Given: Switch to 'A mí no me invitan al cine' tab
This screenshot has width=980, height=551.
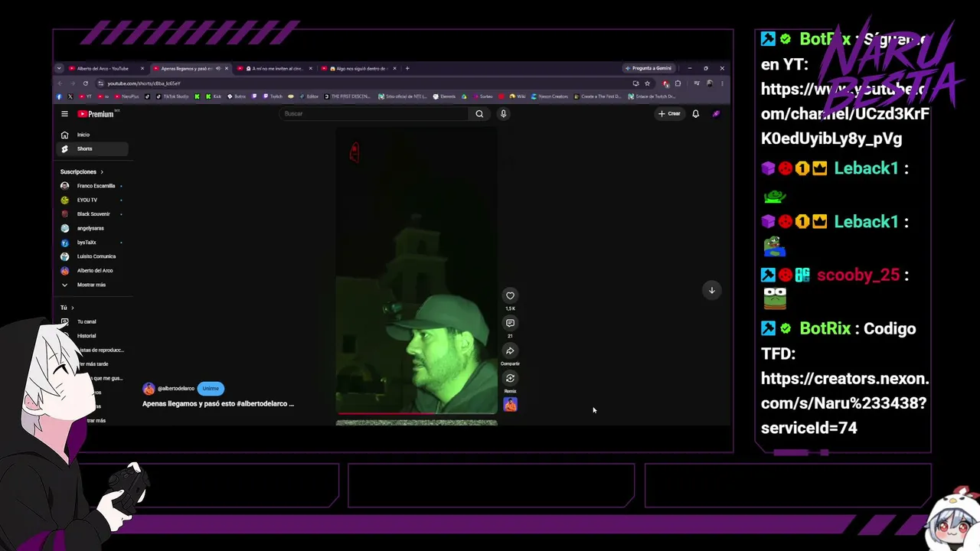Looking at the screenshot, I should (276, 68).
